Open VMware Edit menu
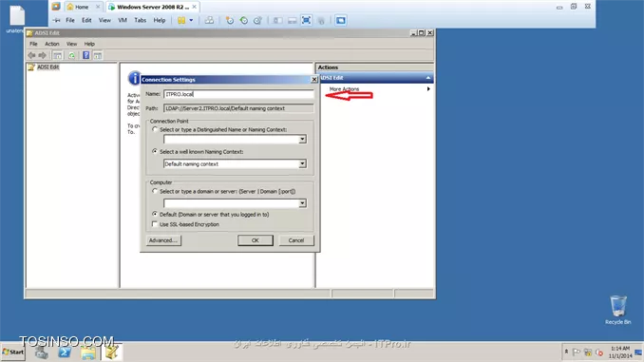The width and height of the screenshot is (644, 362). coord(86,20)
